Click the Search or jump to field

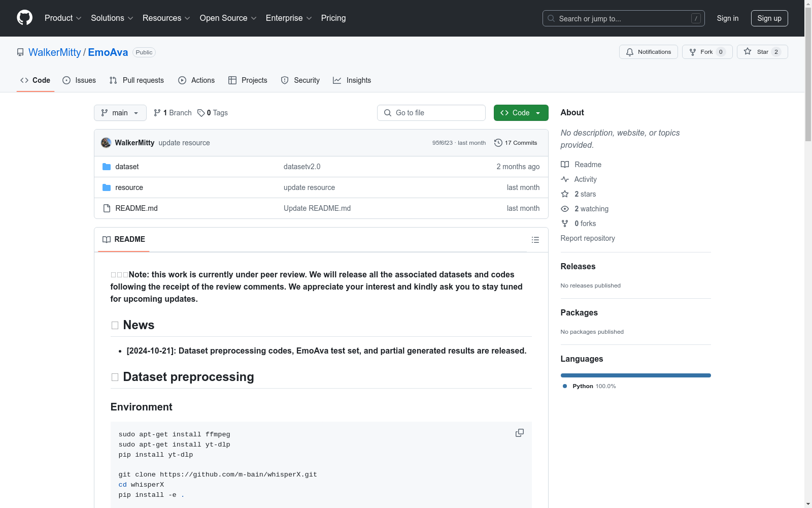(624, 18)
